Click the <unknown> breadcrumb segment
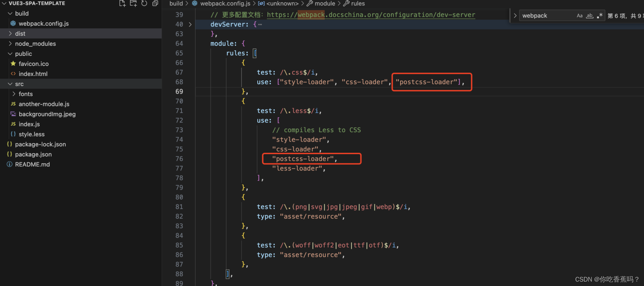644x286 pixels. click(x=282, y=3)
